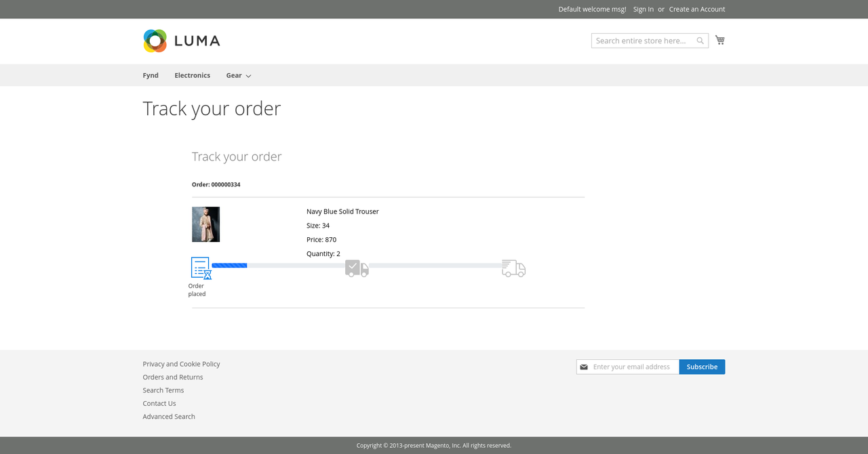Click the newsletter envelope icon
The height and width of the screenshot is (454, 868).
[x=584, y=367]
